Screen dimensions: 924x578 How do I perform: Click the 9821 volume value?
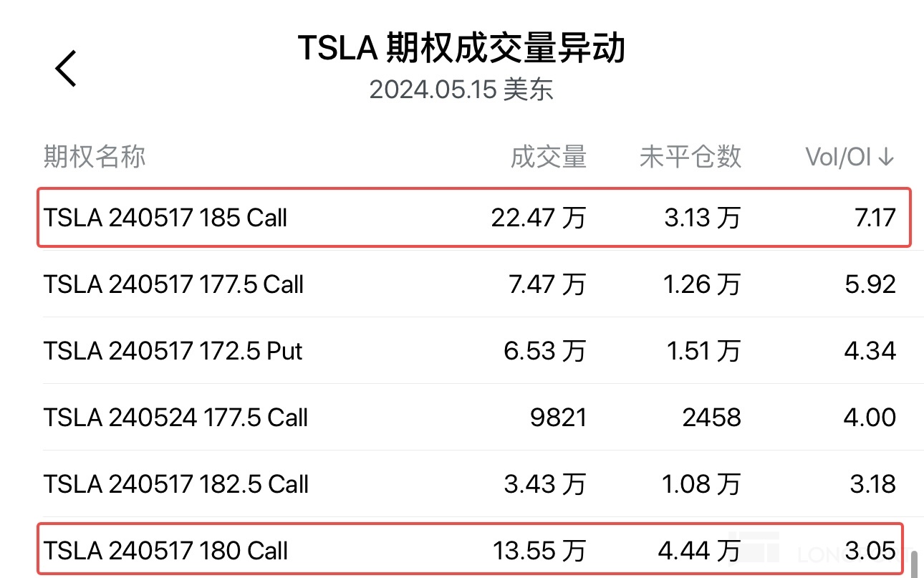[559, 418]
